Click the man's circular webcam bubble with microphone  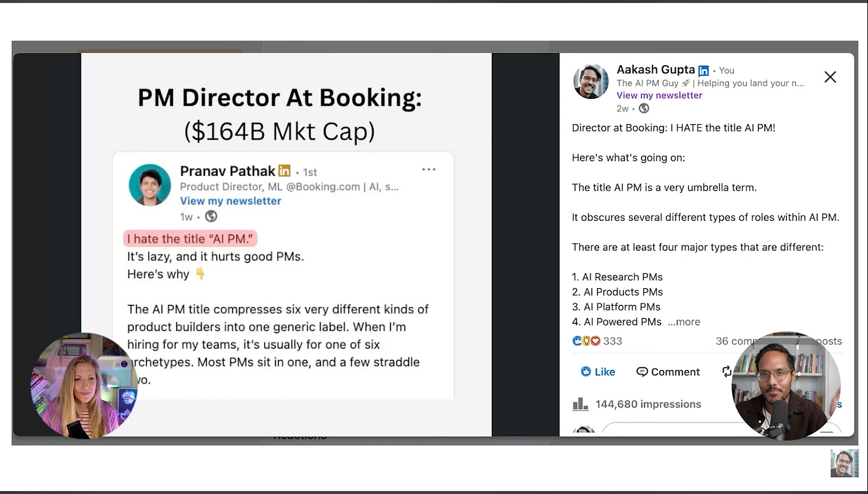point(786,386)
